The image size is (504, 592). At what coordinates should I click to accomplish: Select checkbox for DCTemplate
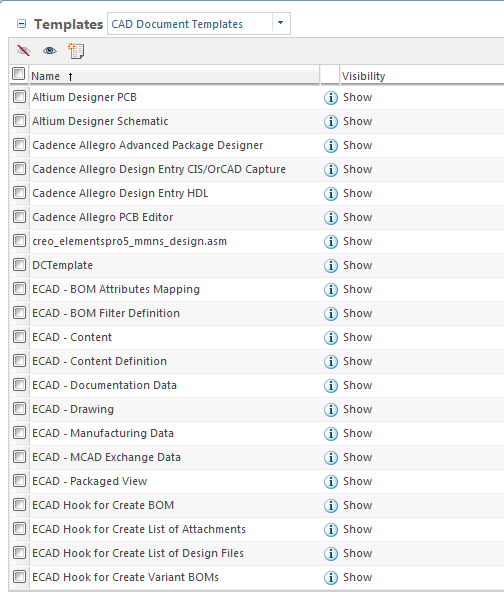pos(19,265)
